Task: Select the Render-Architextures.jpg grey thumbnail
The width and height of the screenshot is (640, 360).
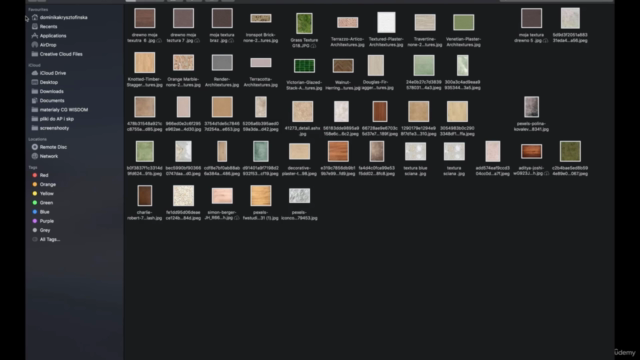Action: coord(222,63)
